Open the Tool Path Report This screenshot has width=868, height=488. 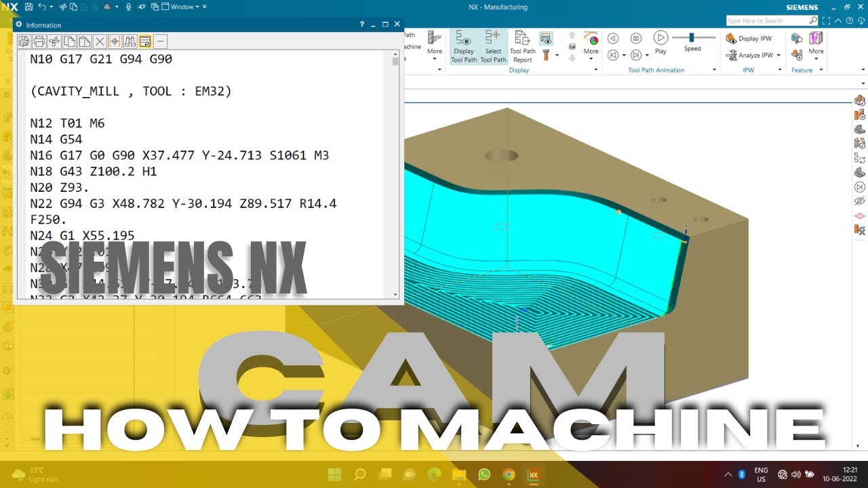click(x=522, y=47)
